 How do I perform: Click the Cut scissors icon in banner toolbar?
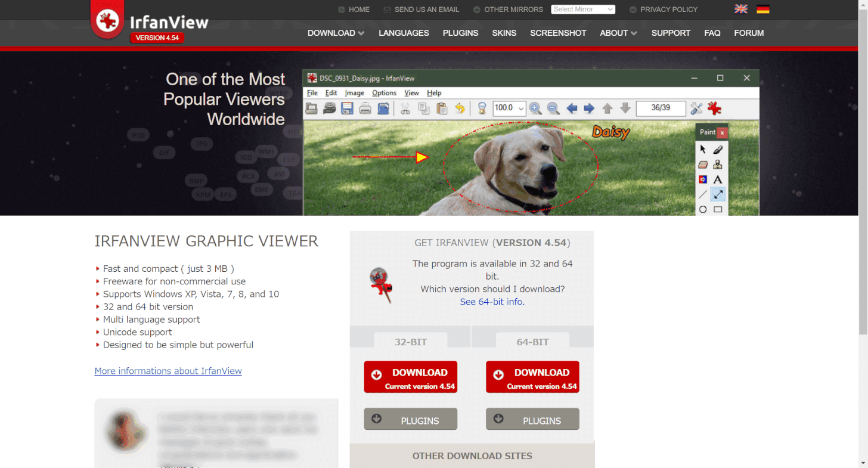(405, 109)
